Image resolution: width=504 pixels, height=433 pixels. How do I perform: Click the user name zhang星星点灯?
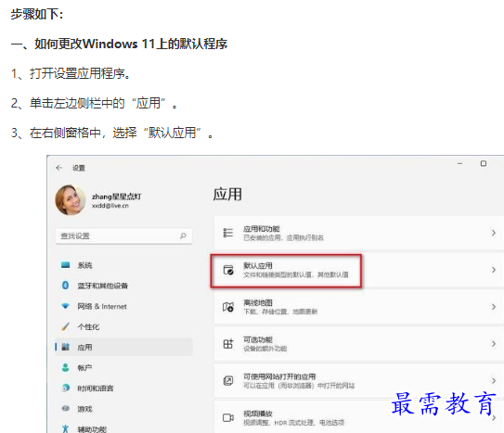click(x=116, y=197)
